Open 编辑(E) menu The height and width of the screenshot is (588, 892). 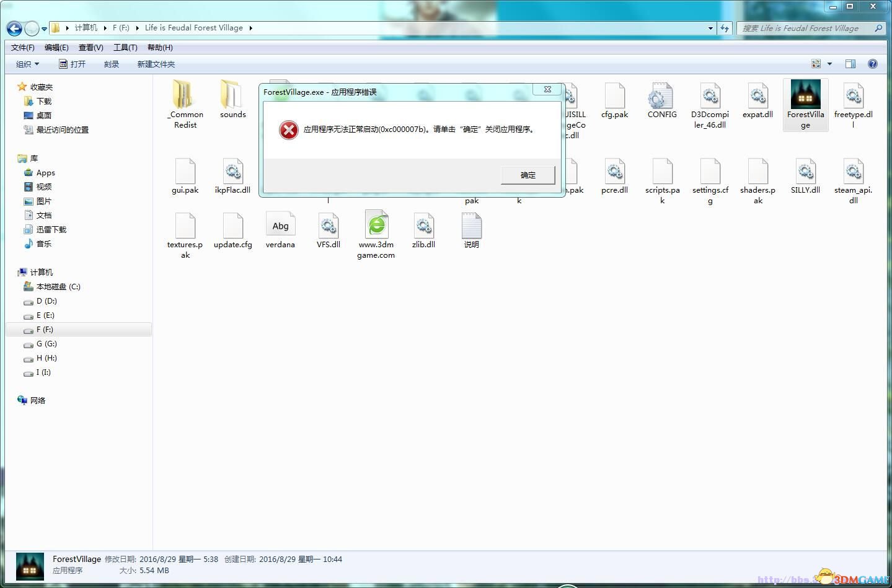[56, 48]
